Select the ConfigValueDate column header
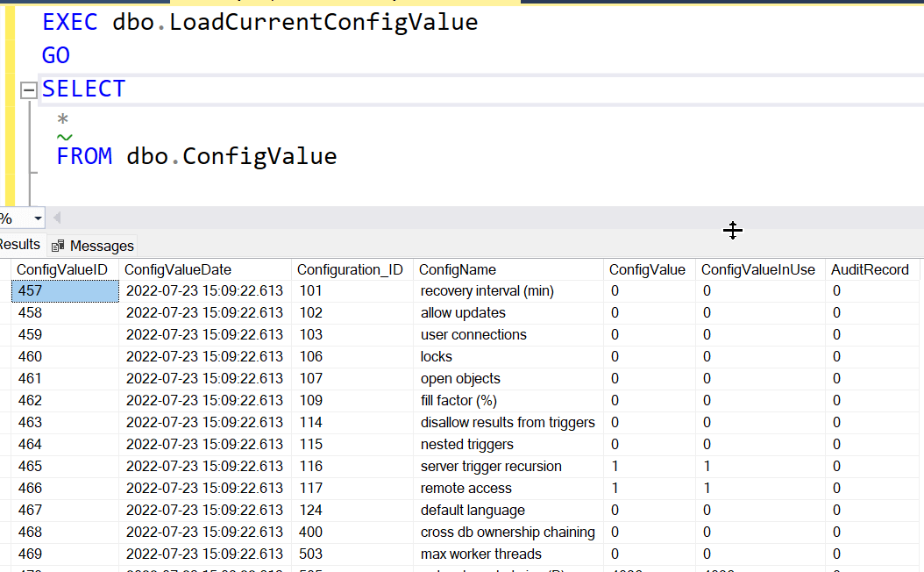The image size is (924, 572). coord(178,269)
